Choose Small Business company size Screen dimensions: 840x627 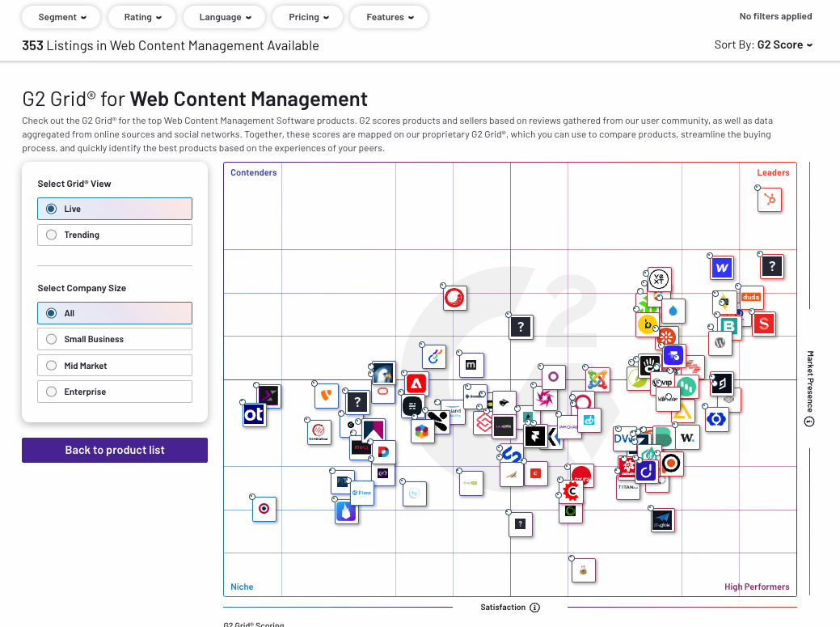(115, 339)
